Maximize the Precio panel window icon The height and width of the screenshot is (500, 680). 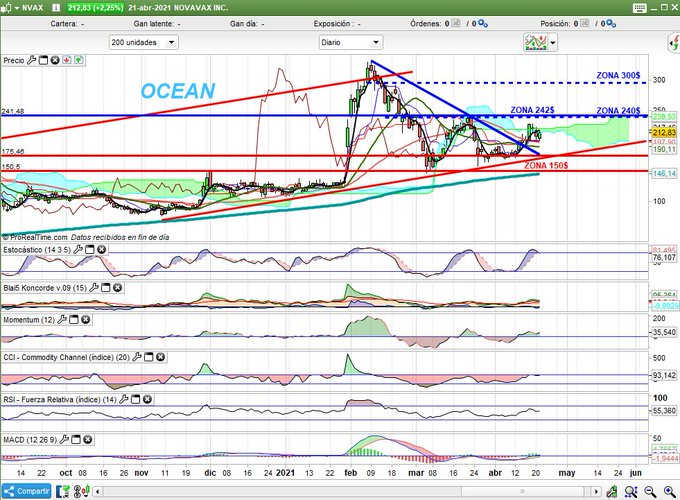click(43, 60)
